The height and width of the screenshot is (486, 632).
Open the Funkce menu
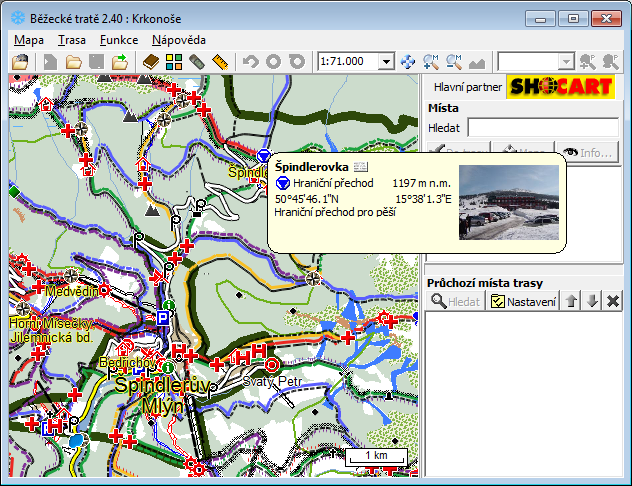[119, 40]
